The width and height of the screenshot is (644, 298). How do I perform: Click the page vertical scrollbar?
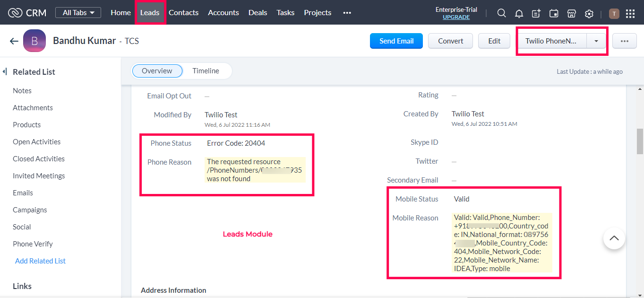(x=640, y=141)
